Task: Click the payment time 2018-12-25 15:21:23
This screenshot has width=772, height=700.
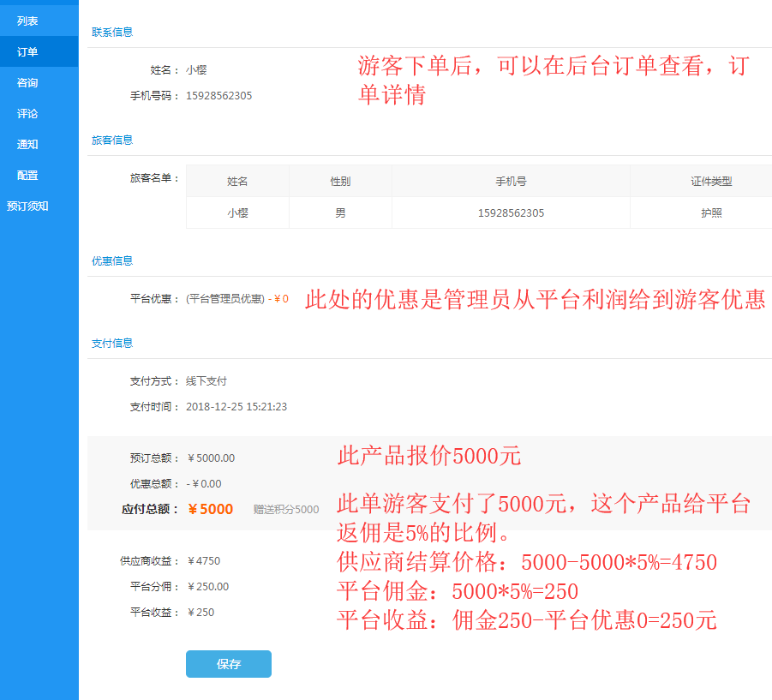Action: (x=236, y=406)
